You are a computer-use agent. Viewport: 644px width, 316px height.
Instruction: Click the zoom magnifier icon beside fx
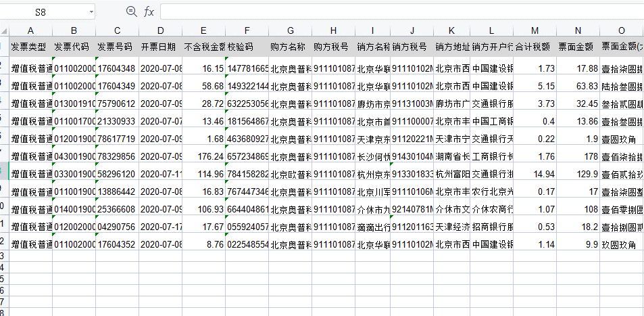click(131, 12)
